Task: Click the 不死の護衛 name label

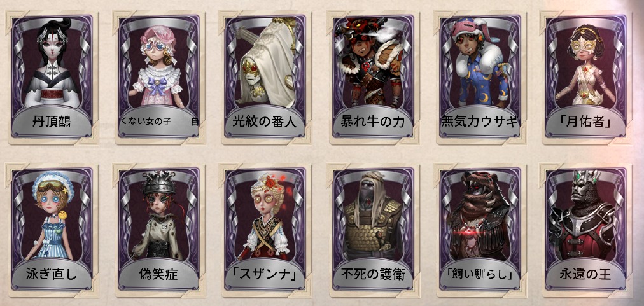Action: [x=372, y=275]
